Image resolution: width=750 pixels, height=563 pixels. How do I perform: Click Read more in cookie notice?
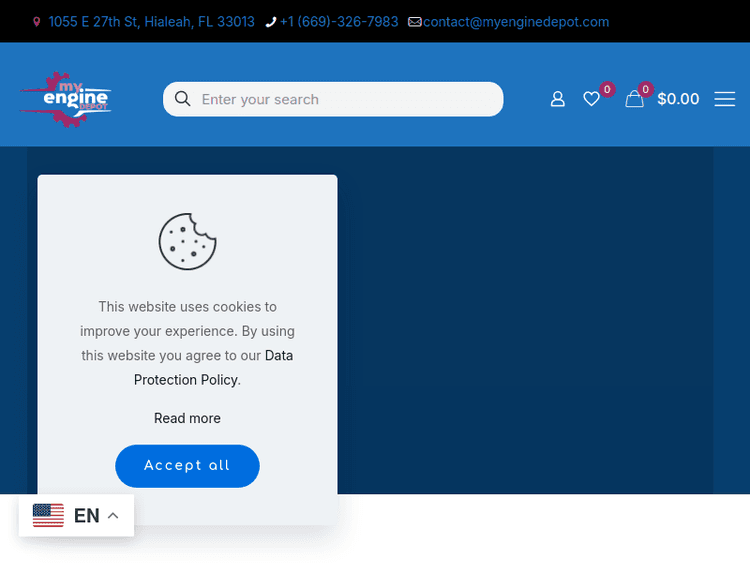[187, 418]
